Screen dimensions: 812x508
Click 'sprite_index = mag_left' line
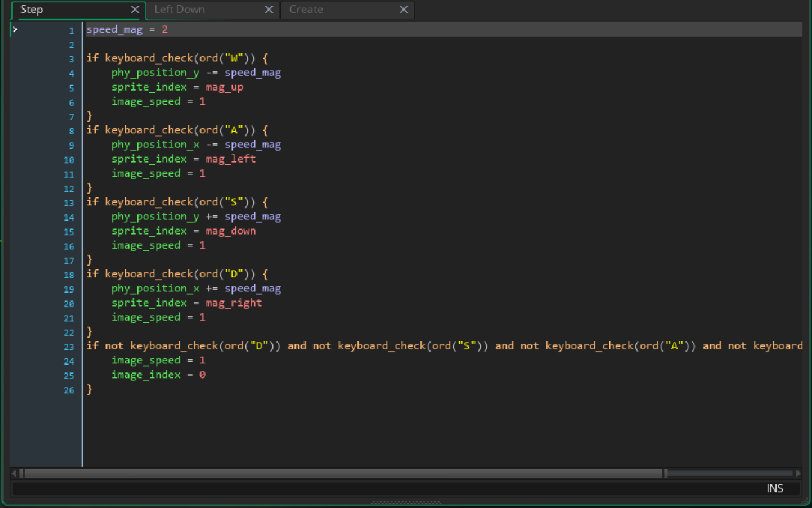pyautogui.click(x=184, y=159)
